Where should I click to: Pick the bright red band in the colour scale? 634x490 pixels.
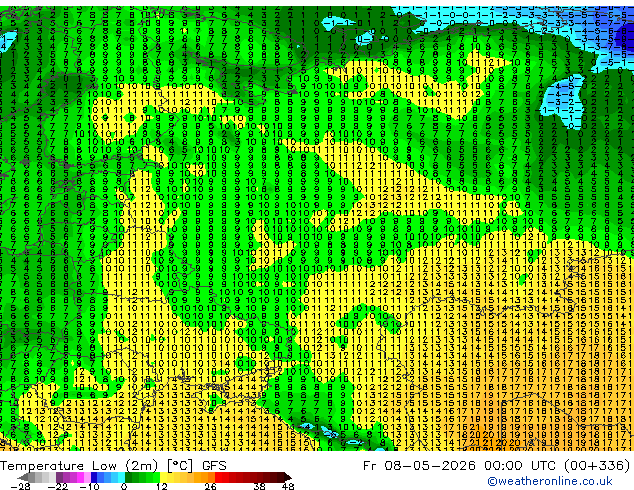[x=218, y=477]
